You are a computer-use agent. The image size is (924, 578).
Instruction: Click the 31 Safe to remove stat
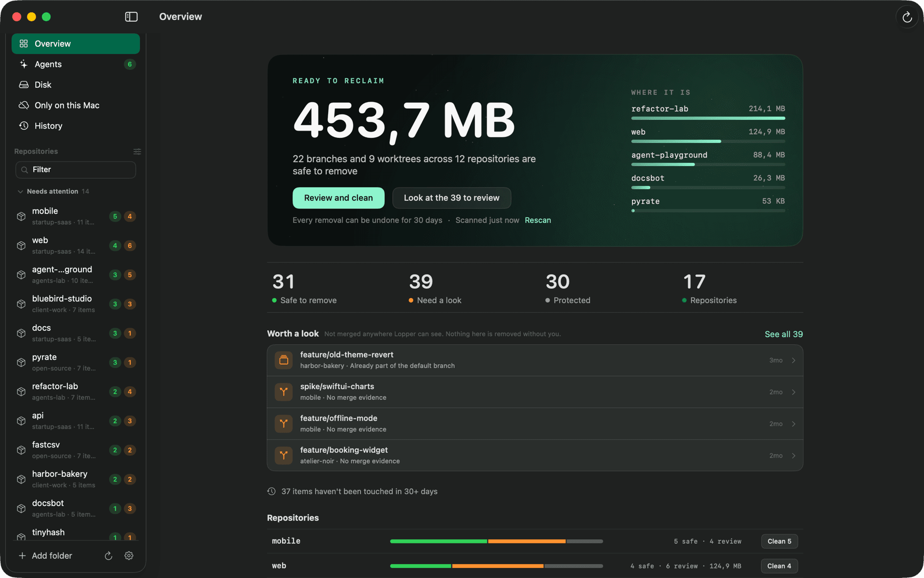305,289
